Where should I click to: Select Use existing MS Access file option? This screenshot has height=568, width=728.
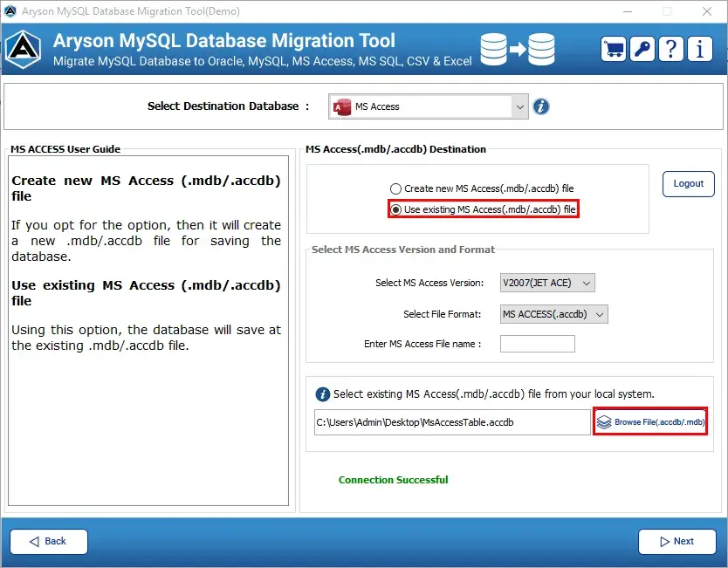483,209
